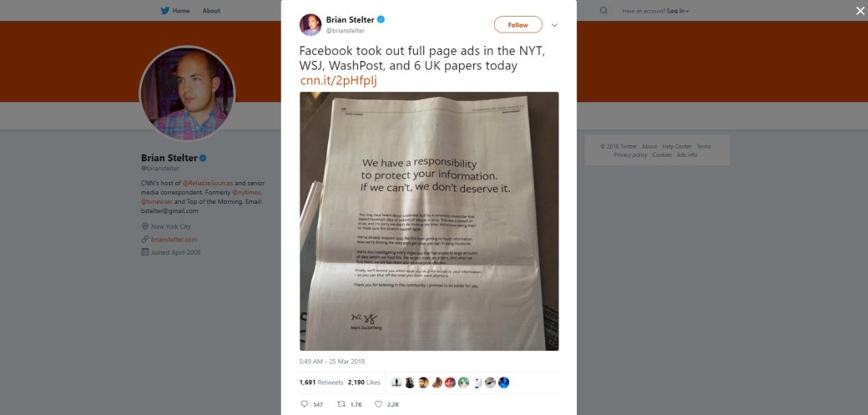Open the newspaper ad photo
This screenshot has height=415, width=868.
pyautogui.click(x=429, y=221)
